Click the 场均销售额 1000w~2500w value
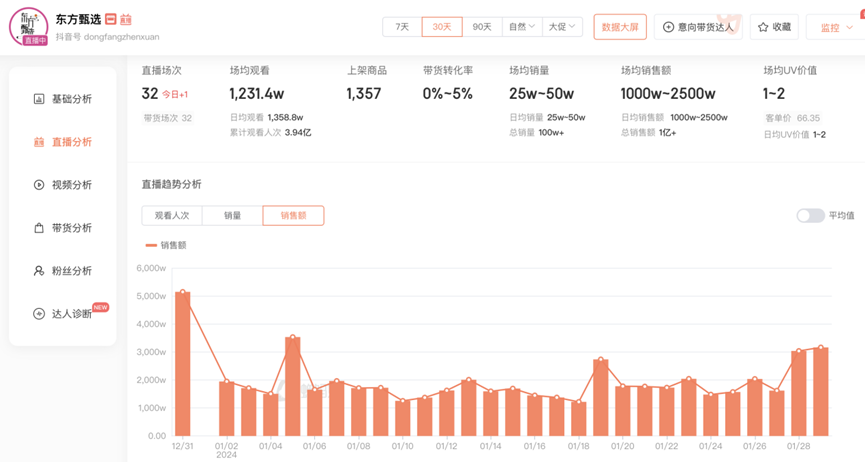Screen dimensions: 865x462 coord(668,94)
